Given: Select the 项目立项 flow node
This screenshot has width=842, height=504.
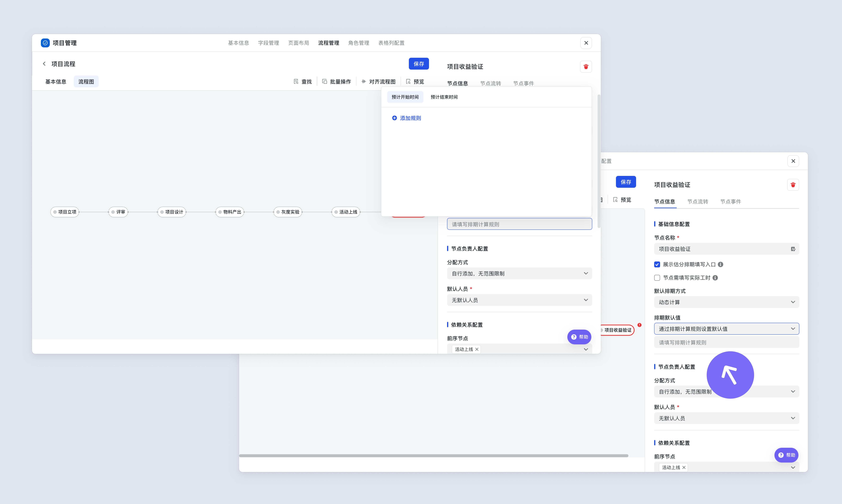Looking at the screenshot, I should pyautogui.click(x=65, y=212).
